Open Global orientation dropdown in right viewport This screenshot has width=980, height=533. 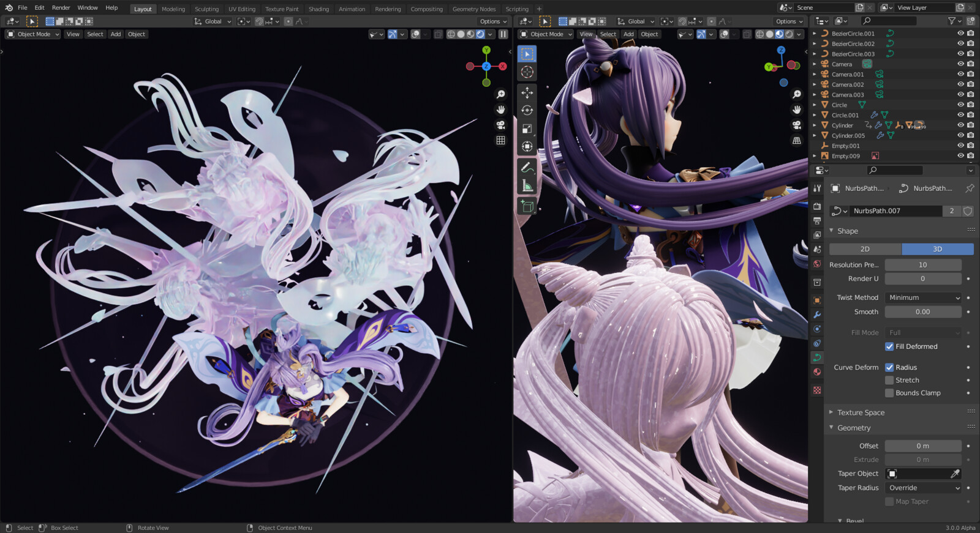coord(635,21)
